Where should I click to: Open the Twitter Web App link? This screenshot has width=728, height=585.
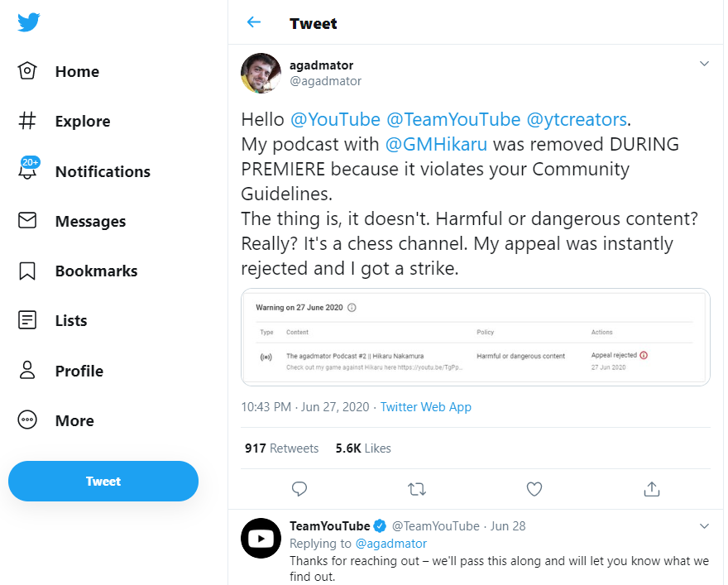click(x=425, y=407)
